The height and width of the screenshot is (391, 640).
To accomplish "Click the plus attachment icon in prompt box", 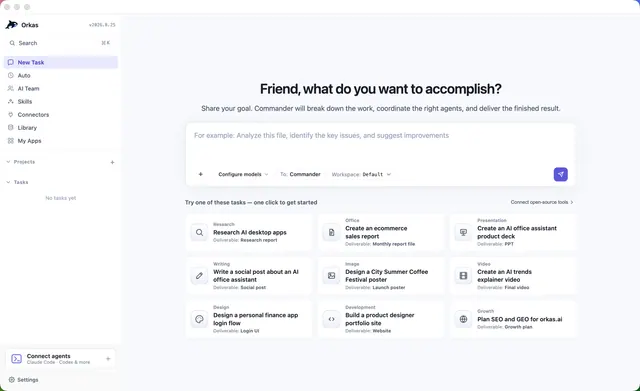I will pos(200,174).
